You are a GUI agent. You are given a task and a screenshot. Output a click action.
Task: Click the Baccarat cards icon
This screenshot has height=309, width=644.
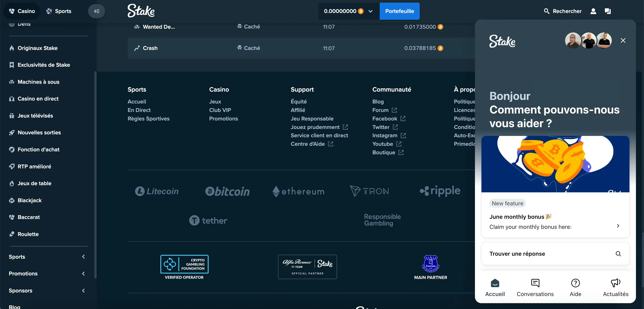tap(12, 217)
